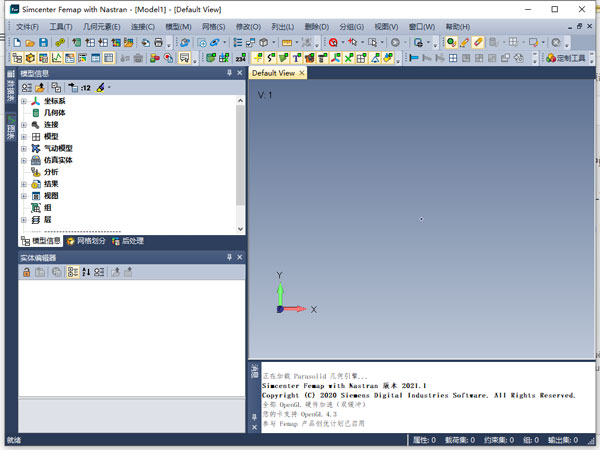This screenshot has height=450, width=600.
Task: Click the lock icon in 实体编辑器 panel
Action: pyautogui.click(x=26, y=272)
